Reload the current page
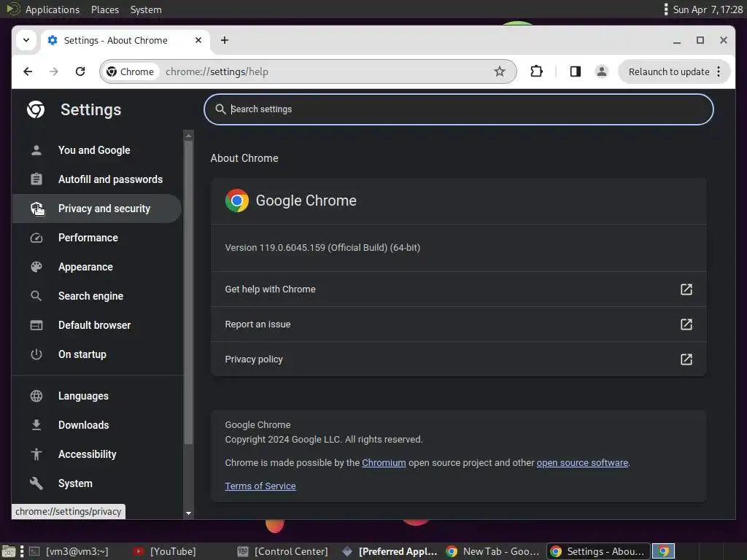Viewport: 747px width, 560px height. click(x=80, y=71)
